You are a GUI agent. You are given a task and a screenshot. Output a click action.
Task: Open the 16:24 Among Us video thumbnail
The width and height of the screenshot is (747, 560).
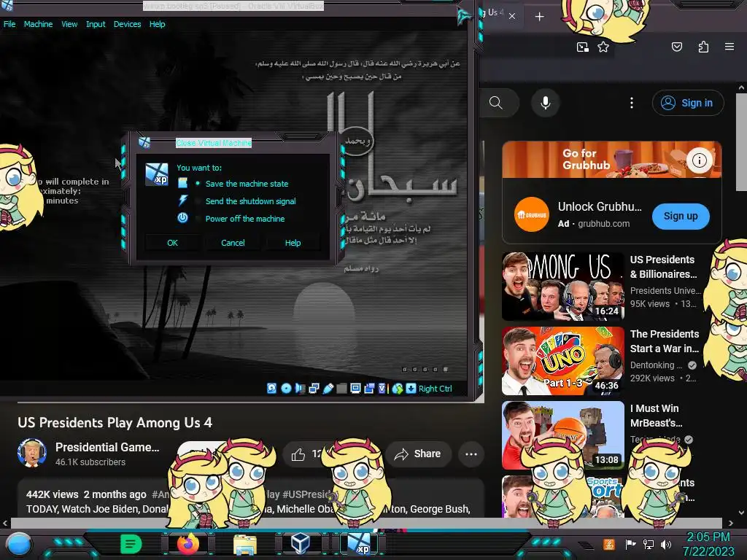point(562,286)
